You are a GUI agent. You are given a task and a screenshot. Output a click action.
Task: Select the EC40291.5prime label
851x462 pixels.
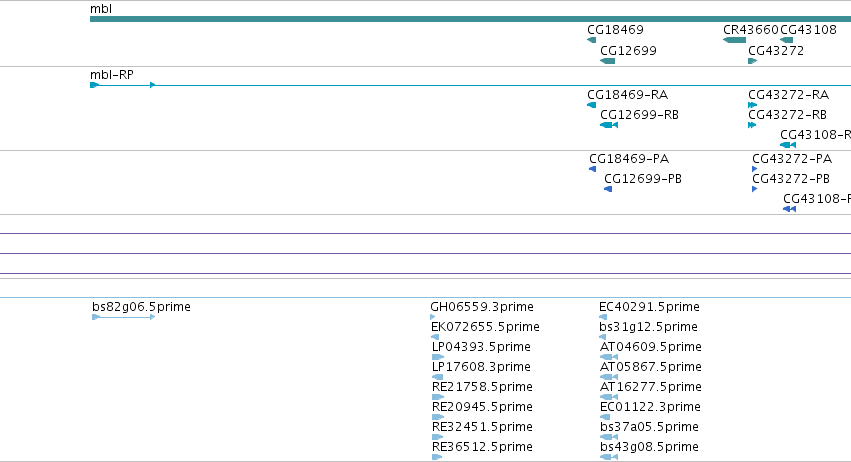(x=649, y=307)
